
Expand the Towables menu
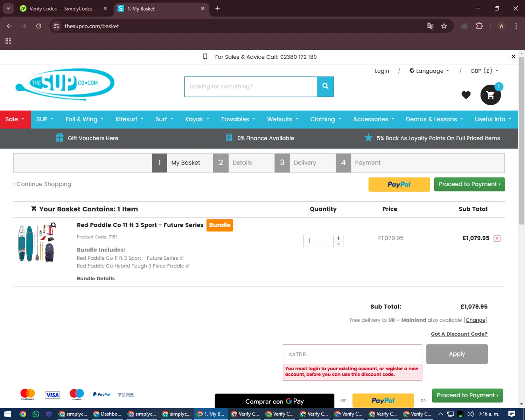pos(238,119)
